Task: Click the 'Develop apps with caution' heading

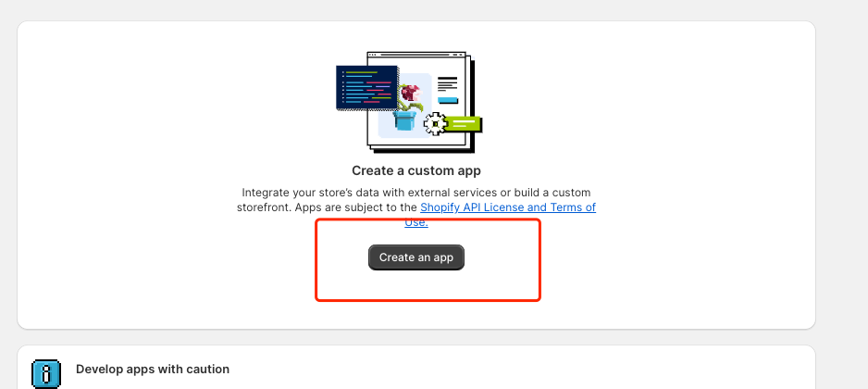Action: click(153, 369)
